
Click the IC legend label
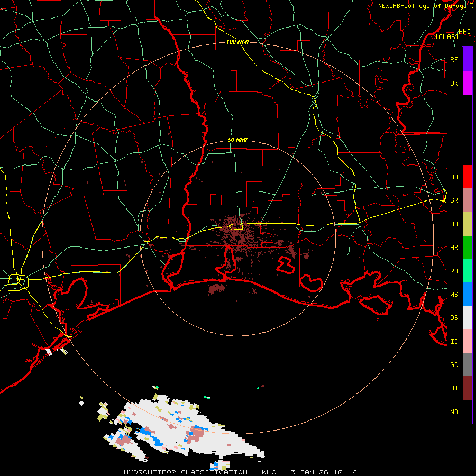[x=454, y=341]
